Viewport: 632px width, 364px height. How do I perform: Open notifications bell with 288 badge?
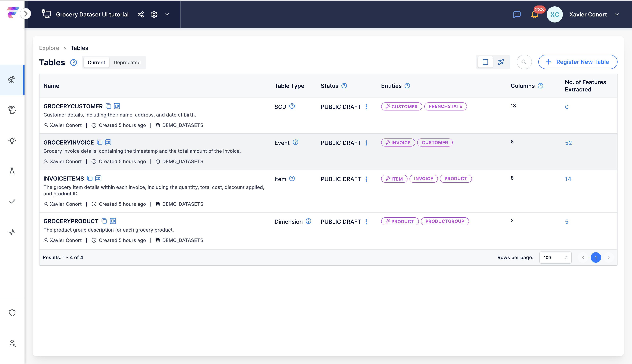[x=535, y=14]
